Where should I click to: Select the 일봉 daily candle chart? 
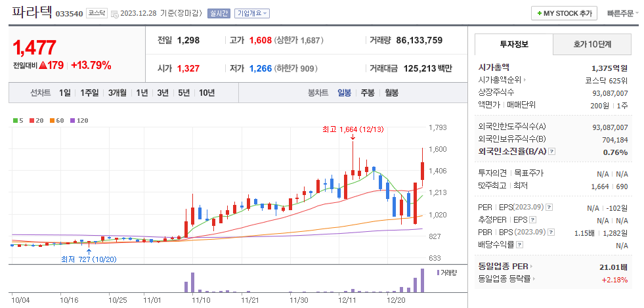[x=344, y=93]
